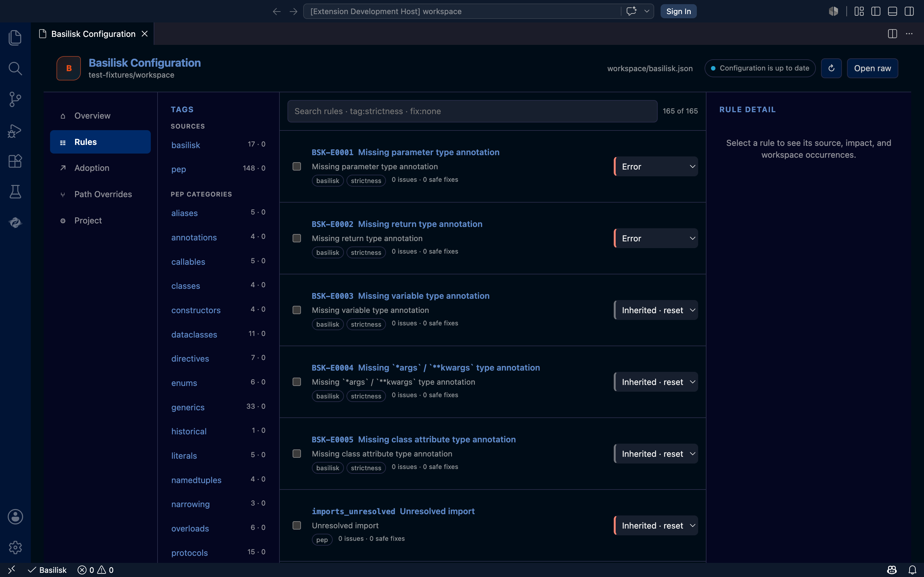Click the Open raw button

(x=872, y=68)
